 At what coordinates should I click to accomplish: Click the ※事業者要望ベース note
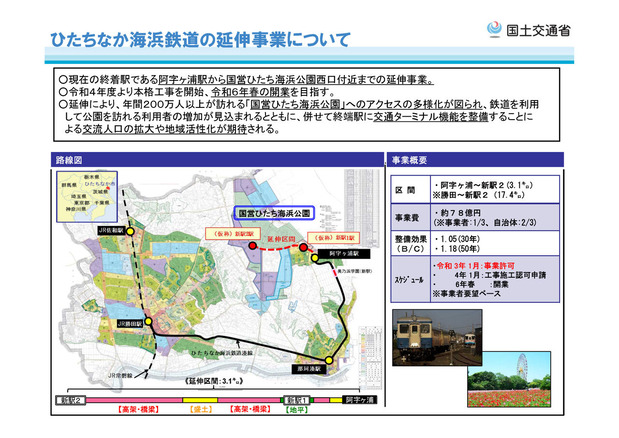click(x=467, y=294)
